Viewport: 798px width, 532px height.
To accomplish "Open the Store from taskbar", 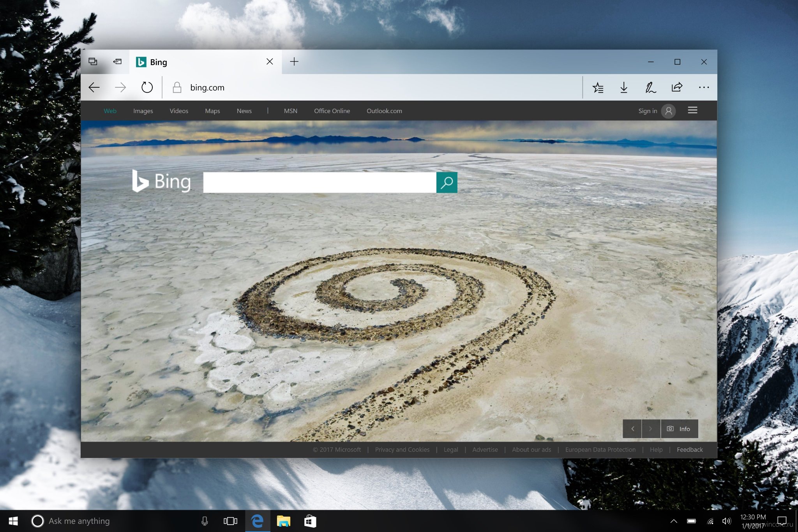I will tap(310, 521).
